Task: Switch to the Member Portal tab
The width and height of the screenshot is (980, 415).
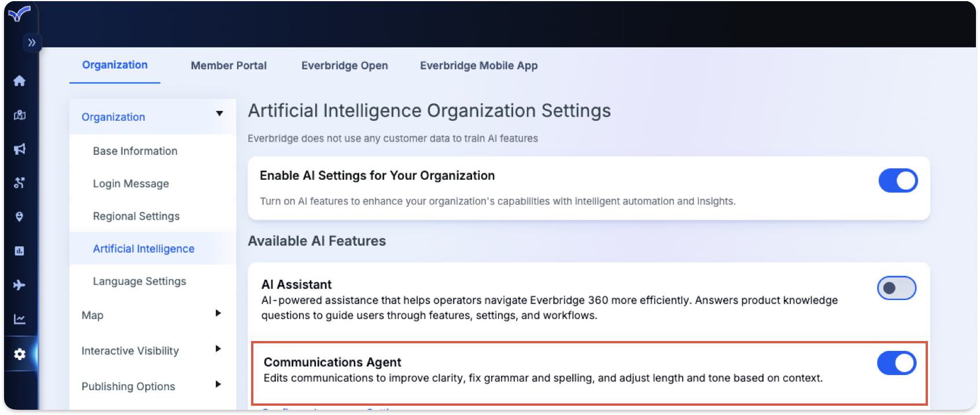Action: [x=229, y=66]
